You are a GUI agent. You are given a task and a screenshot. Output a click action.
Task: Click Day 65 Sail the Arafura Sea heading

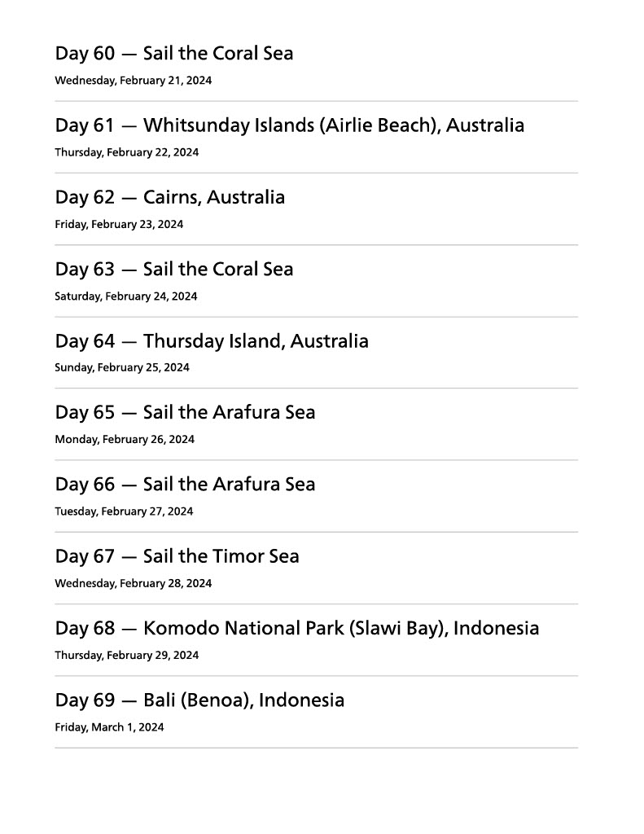(185, 413)
